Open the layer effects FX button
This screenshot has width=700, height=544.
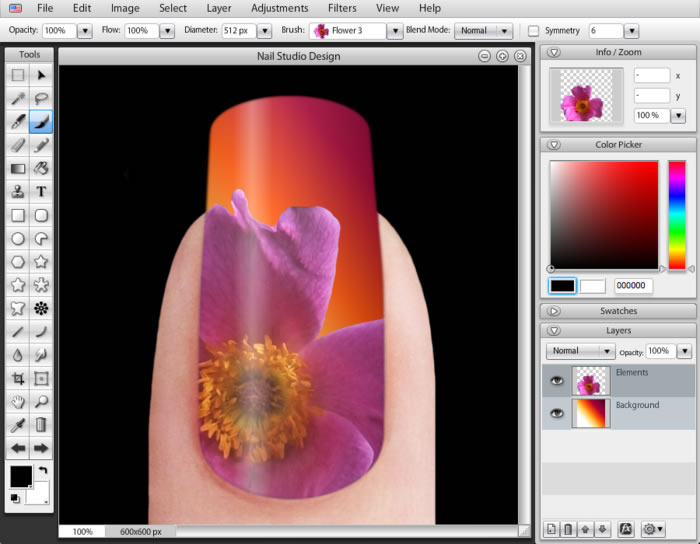[626, 529]
